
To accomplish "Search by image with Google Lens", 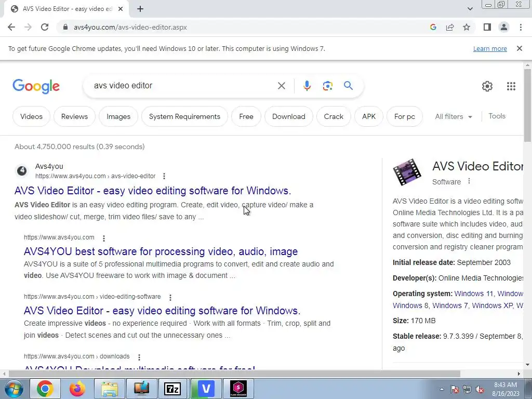I will coord(327,86).
